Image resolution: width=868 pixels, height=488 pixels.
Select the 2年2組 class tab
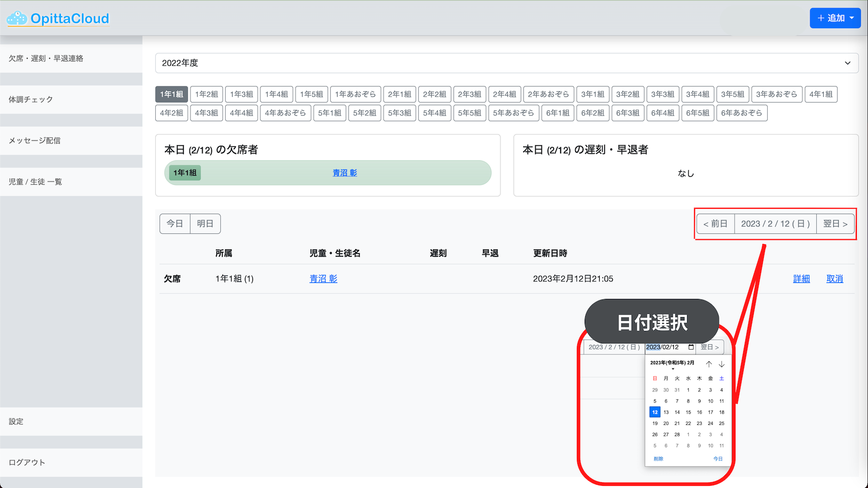pyautogui.click(x=435, y=94)
